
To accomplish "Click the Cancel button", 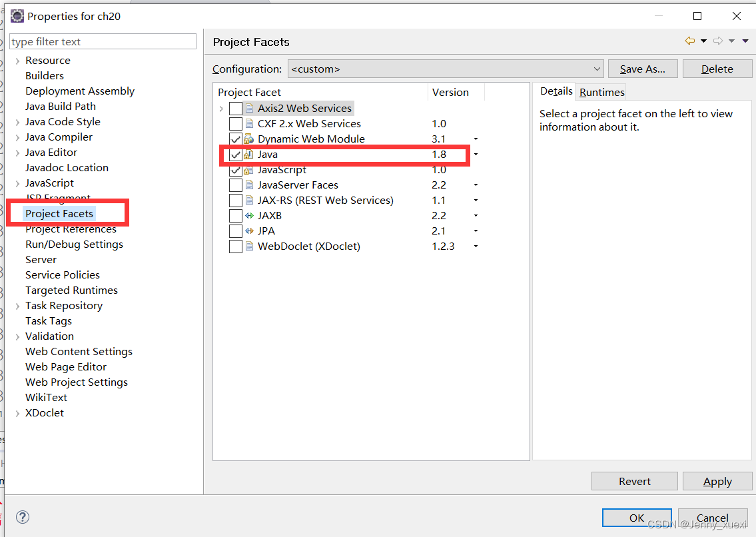I will click(x=713, y=518).
